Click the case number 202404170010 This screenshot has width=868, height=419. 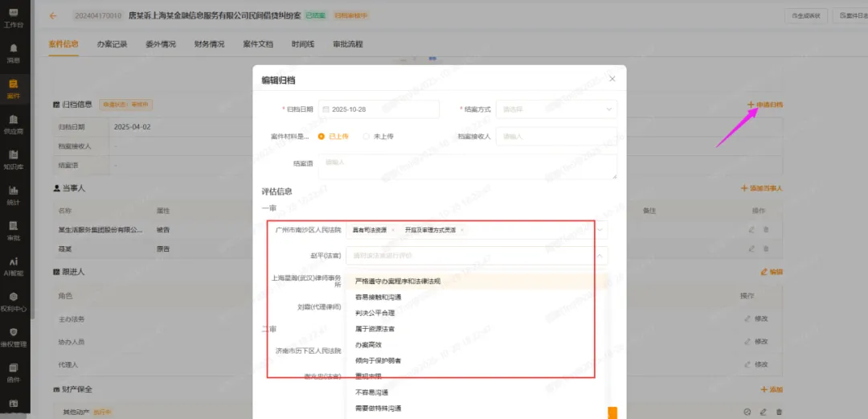coord(98,16)
